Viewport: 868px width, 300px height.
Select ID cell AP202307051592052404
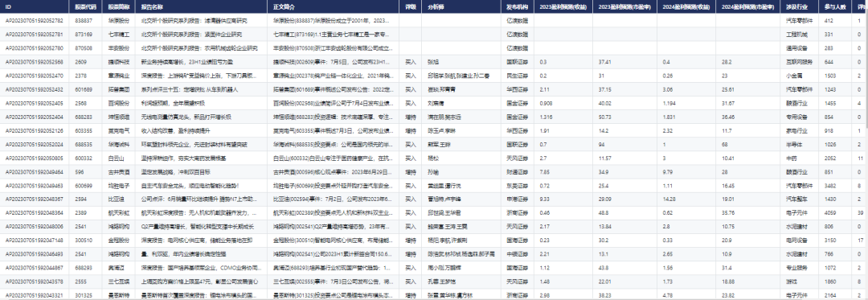tap(35, 117)
